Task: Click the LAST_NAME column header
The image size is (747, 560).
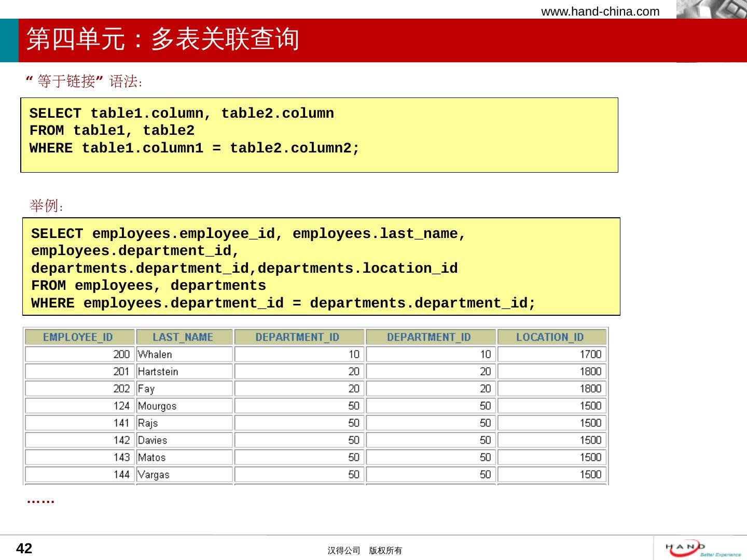Action: pyautogui.click(x=184, y=338)
